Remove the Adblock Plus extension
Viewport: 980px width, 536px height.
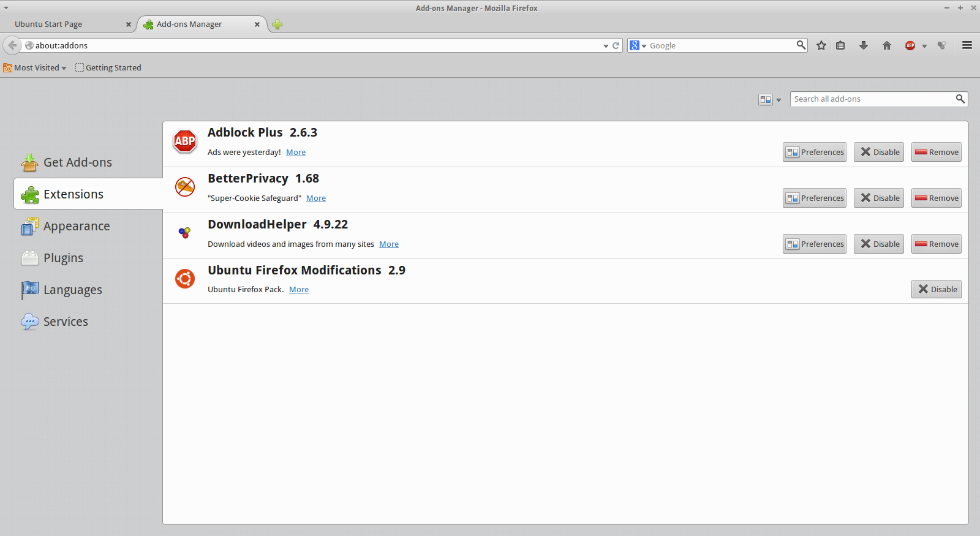coord(937,152)
